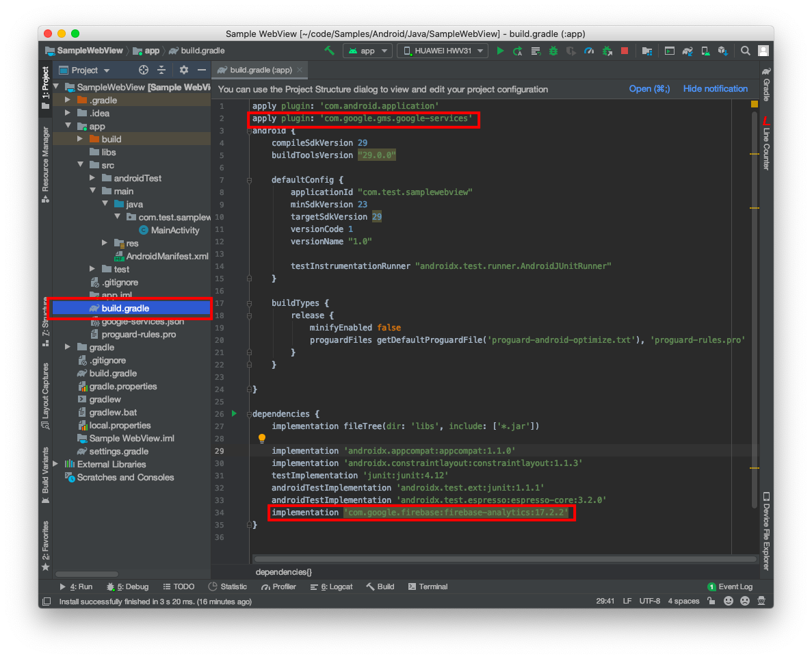Expand the .idea folder
Screen dimensions: 812x659
(x=68, y=112)
